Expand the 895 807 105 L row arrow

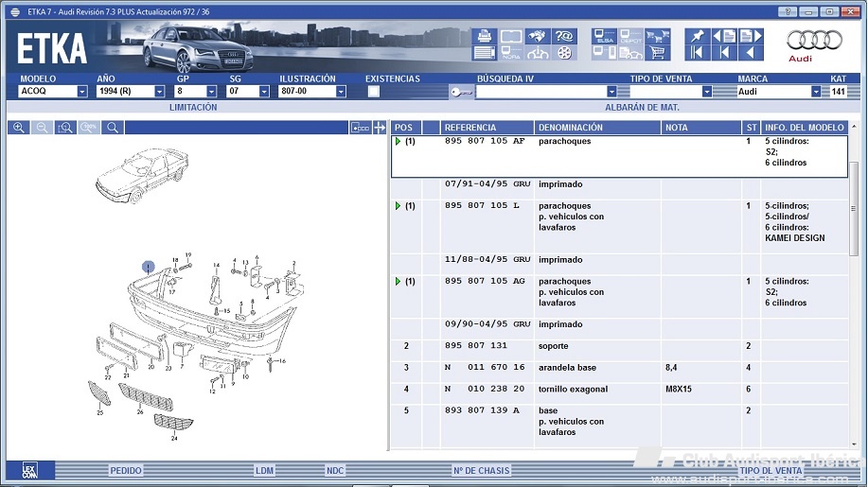[x=398, y=206]
